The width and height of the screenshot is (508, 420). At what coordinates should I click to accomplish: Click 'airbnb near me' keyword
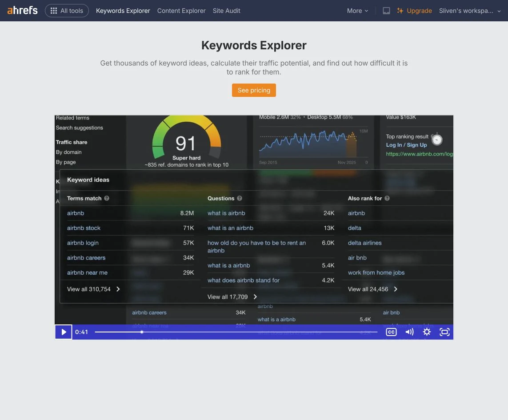(x=87, y=272)
